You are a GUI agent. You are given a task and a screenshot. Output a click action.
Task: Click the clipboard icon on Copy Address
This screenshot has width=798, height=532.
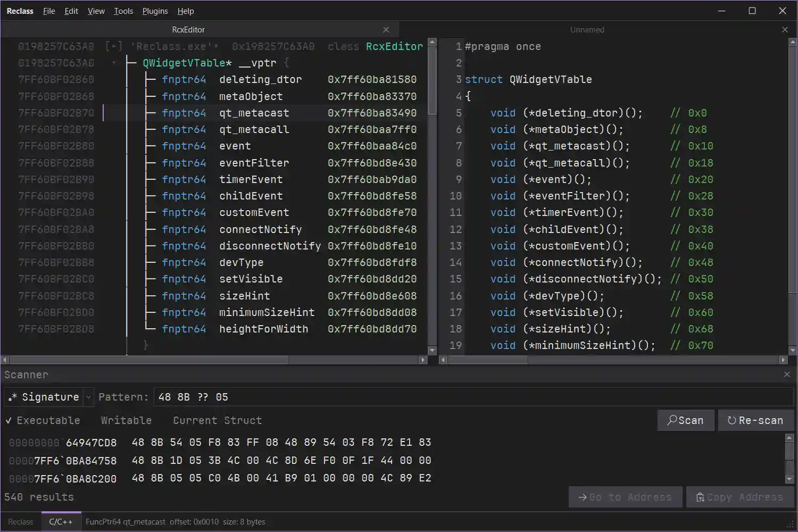tap(701, 497)
